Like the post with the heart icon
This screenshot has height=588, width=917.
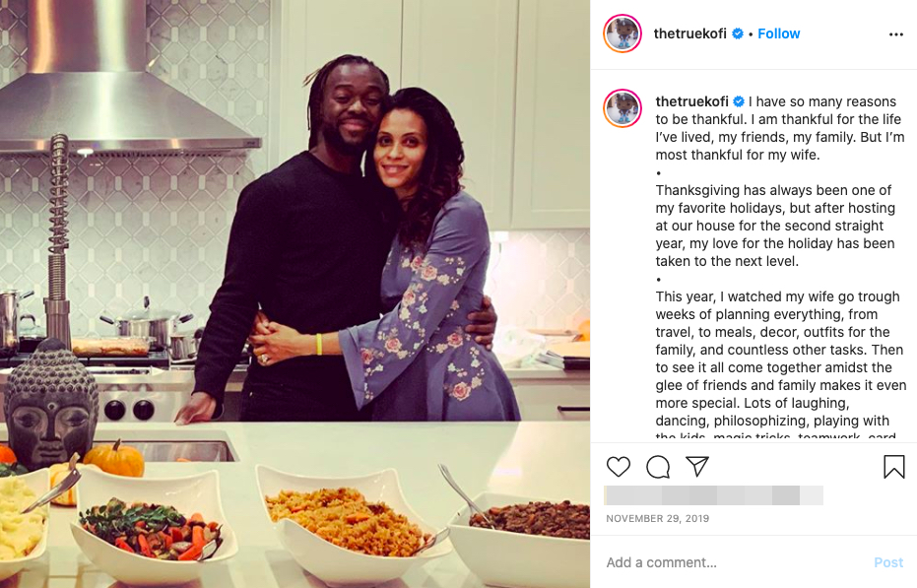pyautogui.click(x=619, y=466)
